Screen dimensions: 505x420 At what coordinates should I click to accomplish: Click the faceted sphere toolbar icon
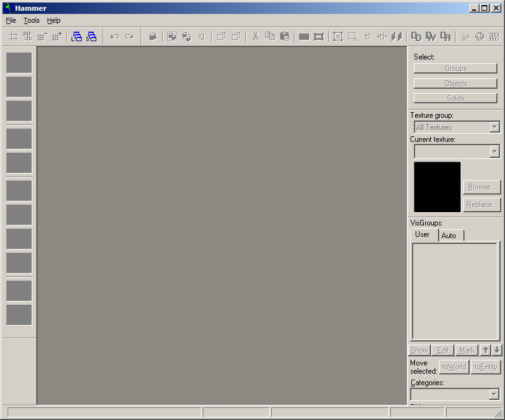(x=480, y=37)
